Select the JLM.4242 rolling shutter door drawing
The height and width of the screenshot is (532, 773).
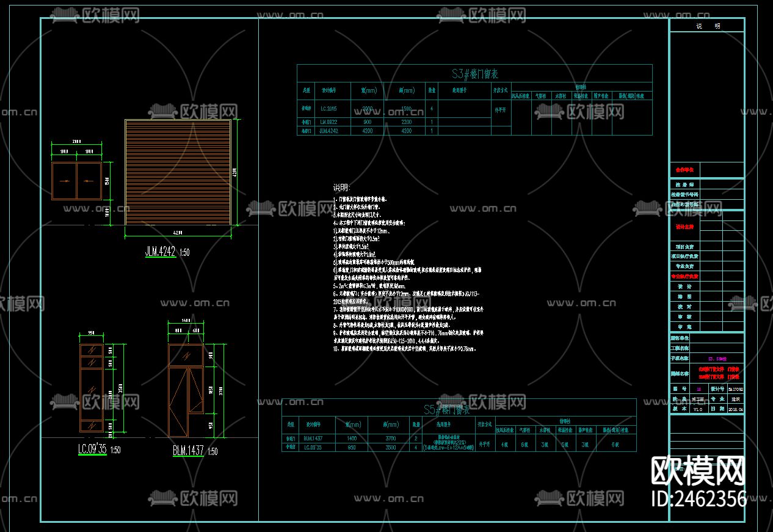coord(178,172)
